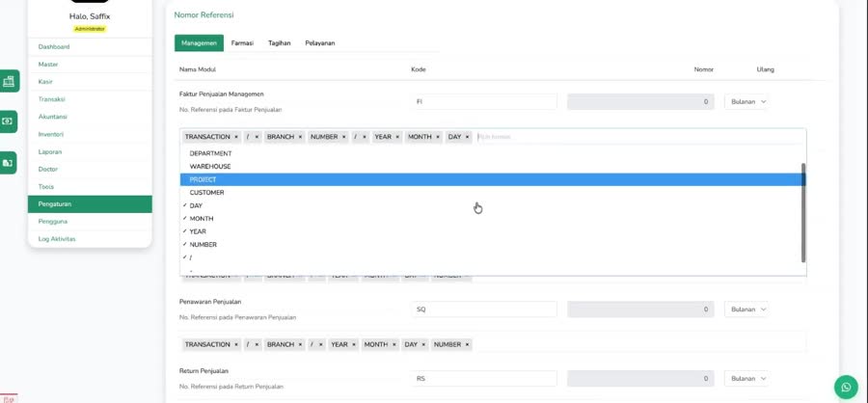
Task: Select Pengaturan in the sidebar
Action: click(90, 204)
